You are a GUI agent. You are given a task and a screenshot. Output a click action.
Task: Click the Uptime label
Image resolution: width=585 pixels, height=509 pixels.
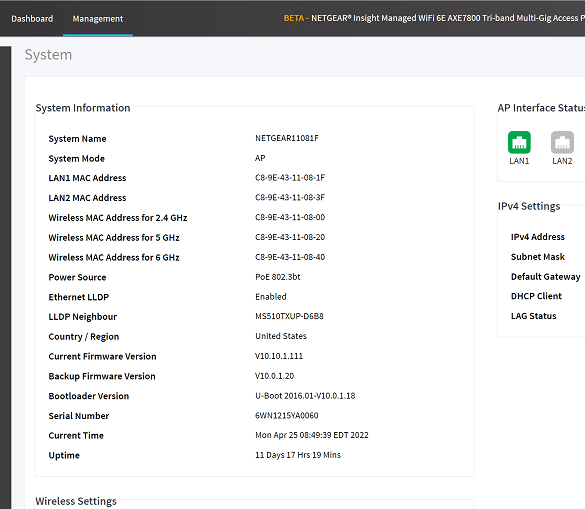coord(64,455)
